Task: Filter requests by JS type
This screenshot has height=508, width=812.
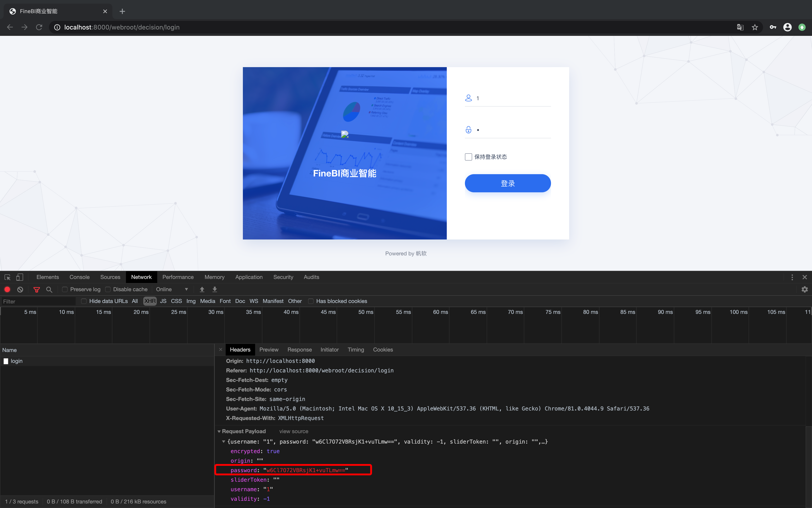Action: click(163, 301)
